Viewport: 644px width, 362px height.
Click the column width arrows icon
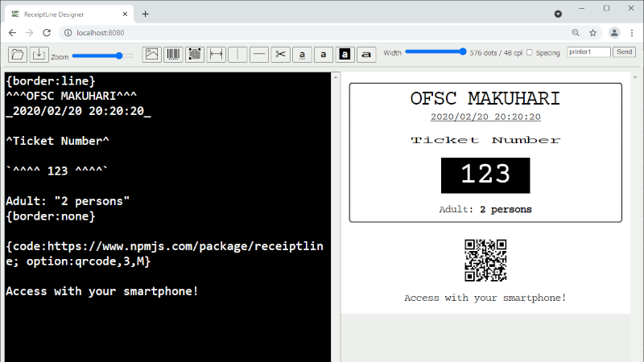tap(216, 54)
